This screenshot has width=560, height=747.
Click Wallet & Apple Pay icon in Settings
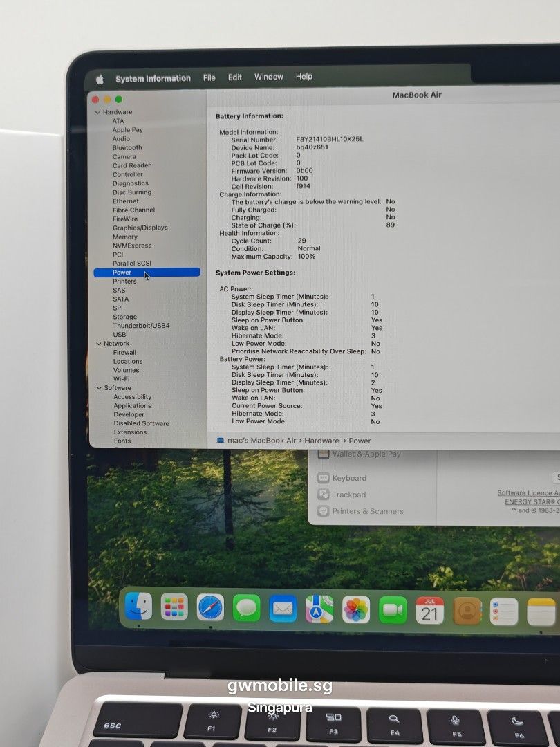point(324,454)
